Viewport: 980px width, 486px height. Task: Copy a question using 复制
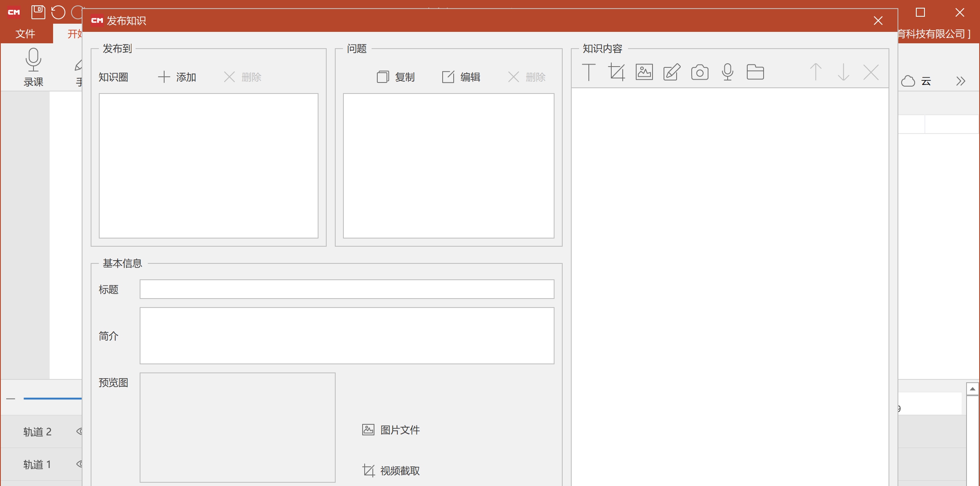395,77
